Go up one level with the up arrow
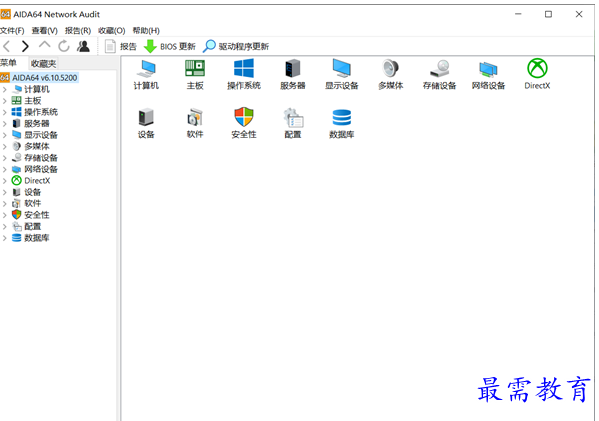The image size is (599, 421). click(x=45, y=45)
